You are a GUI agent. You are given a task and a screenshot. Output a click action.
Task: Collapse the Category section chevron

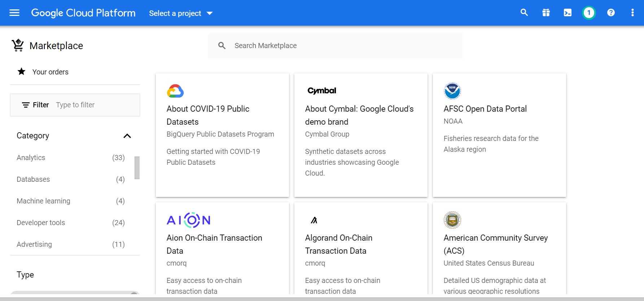pyautogui.click(x=127, y=136)
